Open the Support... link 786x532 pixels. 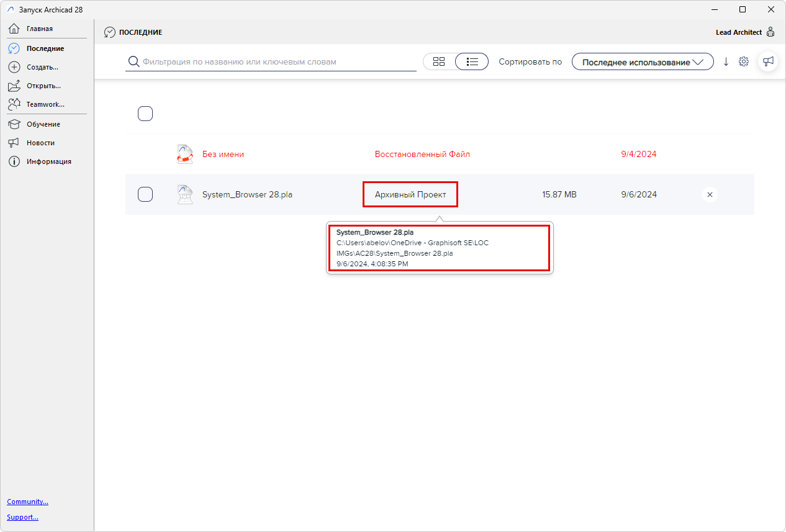pyautogui.click(x=22, y=517)
